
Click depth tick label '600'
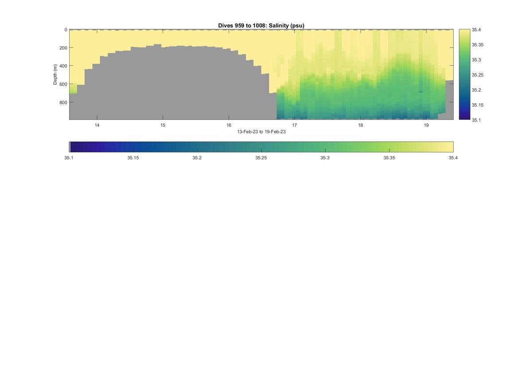[63, 84]
